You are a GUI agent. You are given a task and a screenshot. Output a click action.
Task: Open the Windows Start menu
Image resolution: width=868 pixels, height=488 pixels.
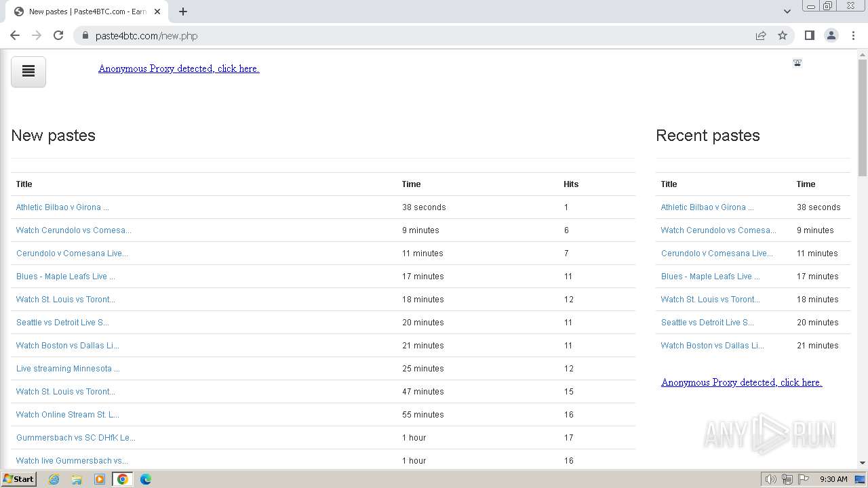[x=18, y=479]
